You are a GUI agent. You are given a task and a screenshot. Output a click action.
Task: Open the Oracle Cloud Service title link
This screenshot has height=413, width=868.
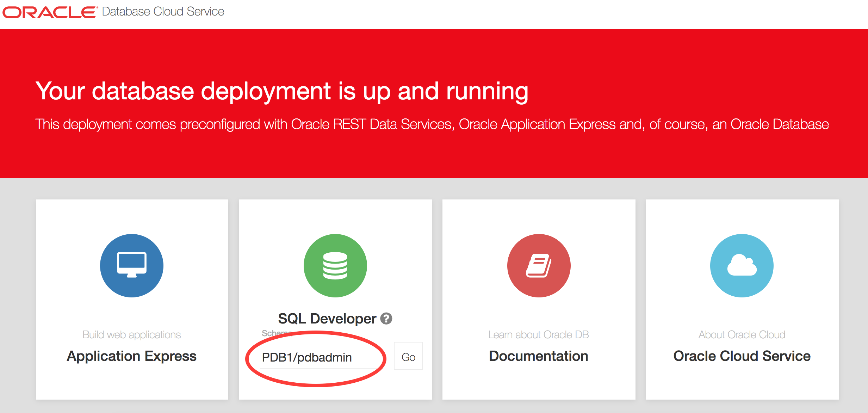(742, 356)
